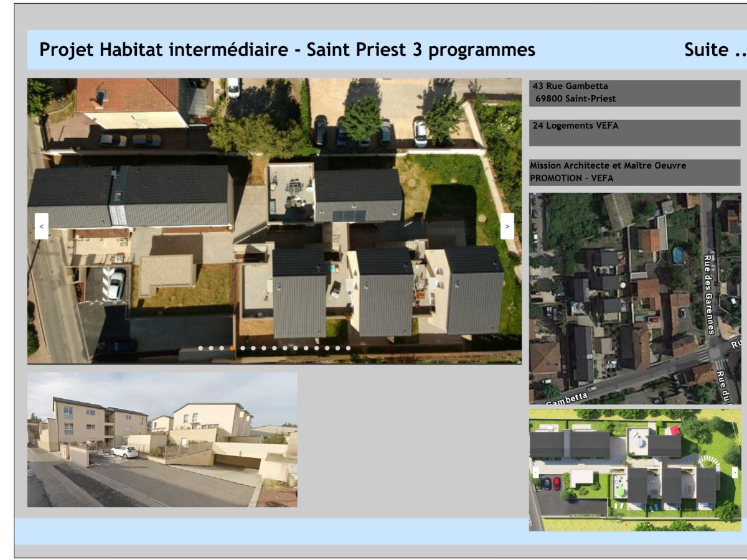The image size is (747, 560).
Task: Open the street-level building photo
Action: pos(162,440)
